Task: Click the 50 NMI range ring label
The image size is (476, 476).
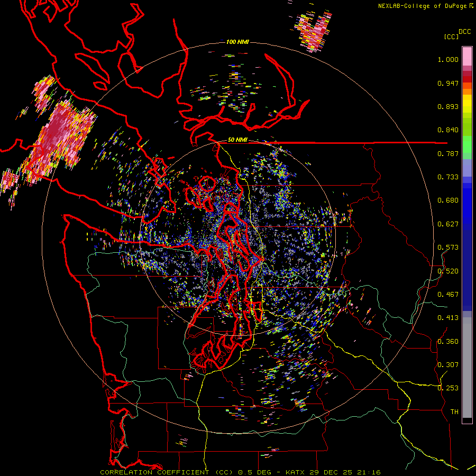Action: click(x=237, y=140)
